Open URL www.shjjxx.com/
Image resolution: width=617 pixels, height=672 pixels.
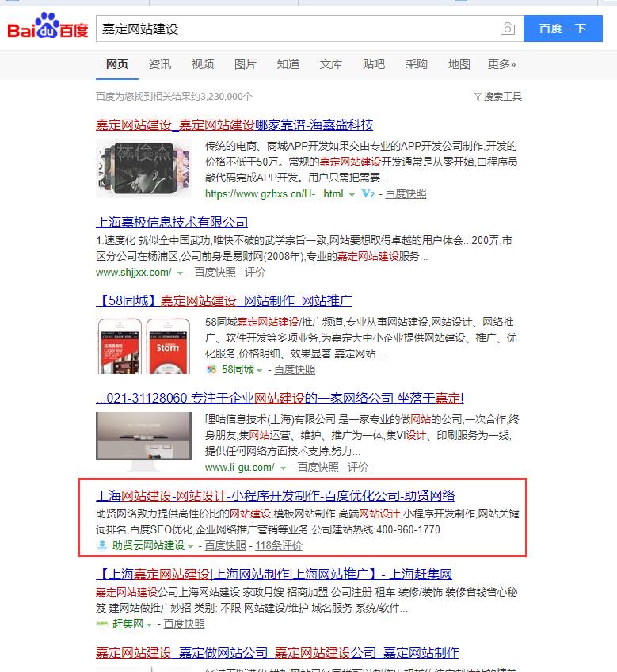click(134, 272)
